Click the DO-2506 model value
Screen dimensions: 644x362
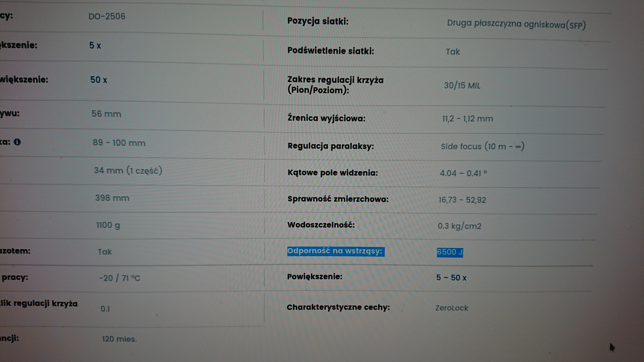click(107, 16)
